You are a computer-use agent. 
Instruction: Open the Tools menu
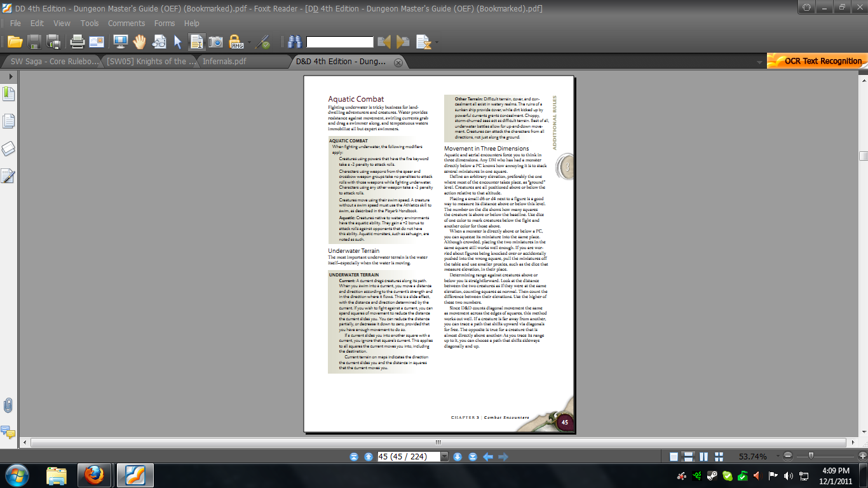[x=90, y=23]
